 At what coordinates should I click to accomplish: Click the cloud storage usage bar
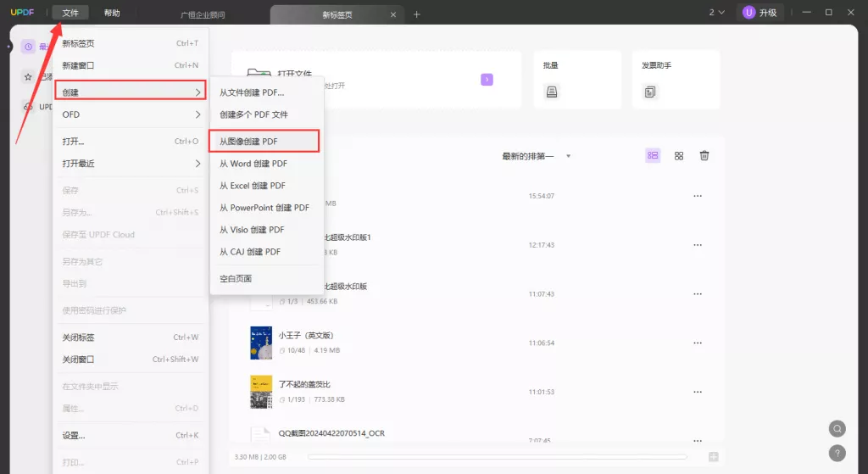pyautogui.click(x=497, y=457)
